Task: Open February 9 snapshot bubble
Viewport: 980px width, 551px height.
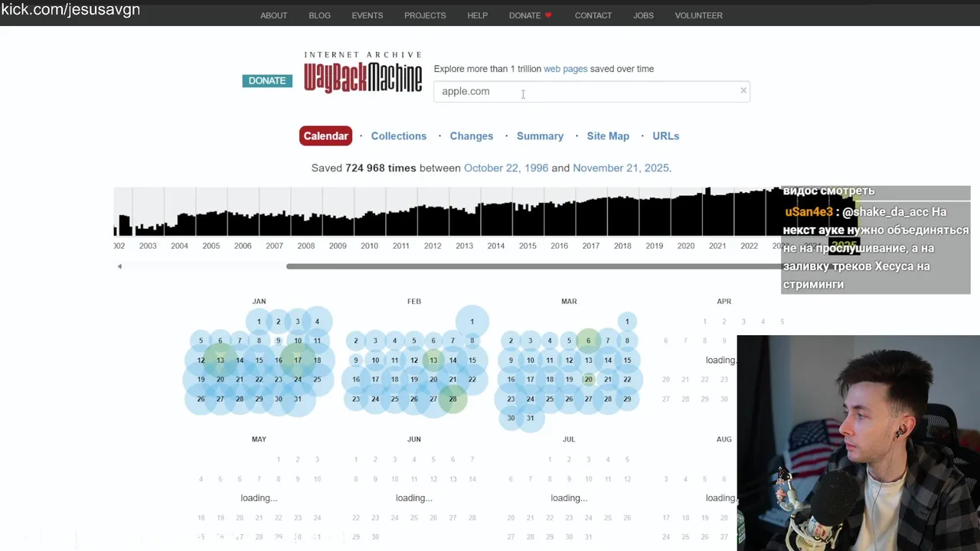Action: click(x=356, y=360)
